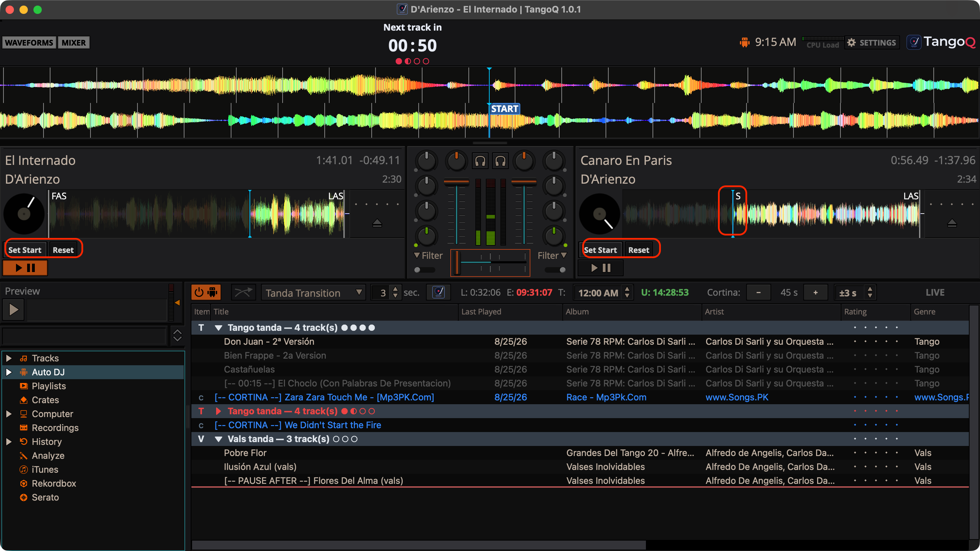Click the TangoQ logo at top right
This screenshot has height=551, width=980.
click(x=941, y=42)
